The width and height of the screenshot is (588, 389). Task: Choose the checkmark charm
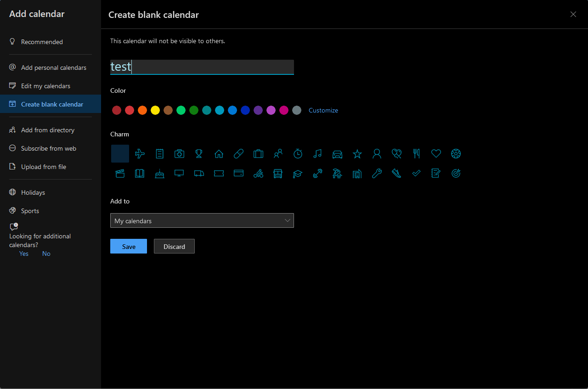(416, 174)
